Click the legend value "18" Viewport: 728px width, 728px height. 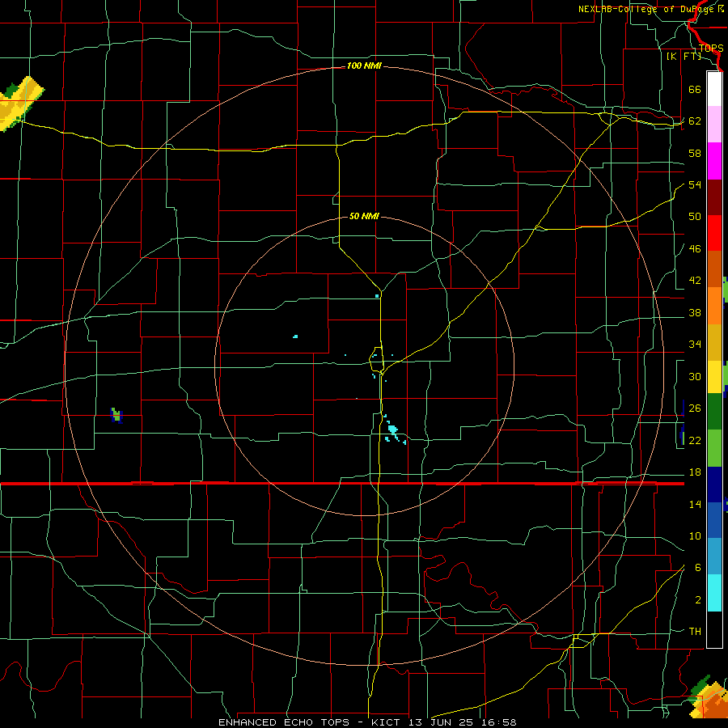(695, 472)
